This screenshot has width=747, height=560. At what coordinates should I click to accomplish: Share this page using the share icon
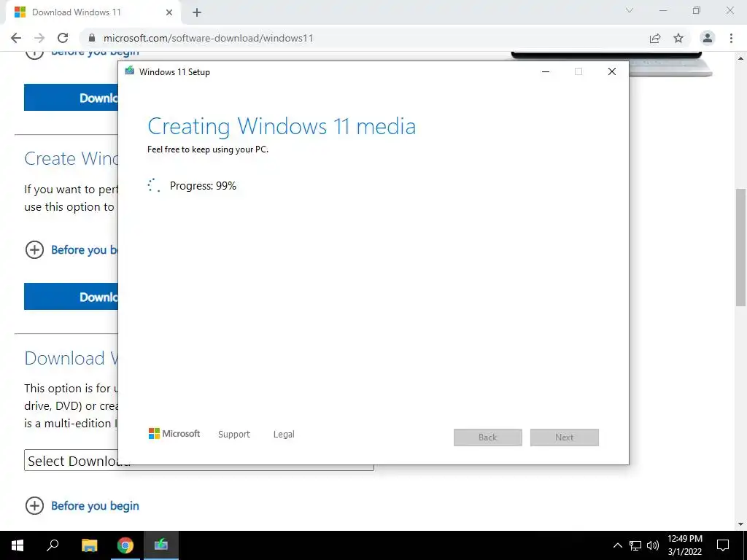point(655,38)
